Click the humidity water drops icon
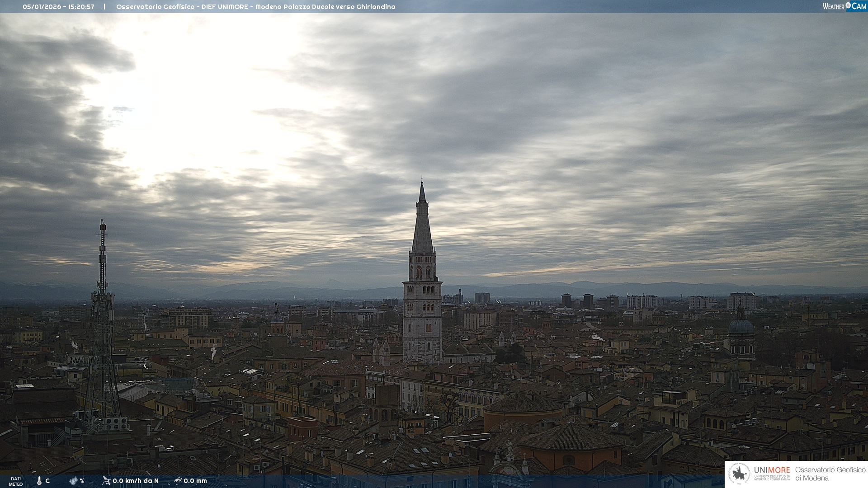Viewport: 868px width, 488px height. click(x=73, y=481)
